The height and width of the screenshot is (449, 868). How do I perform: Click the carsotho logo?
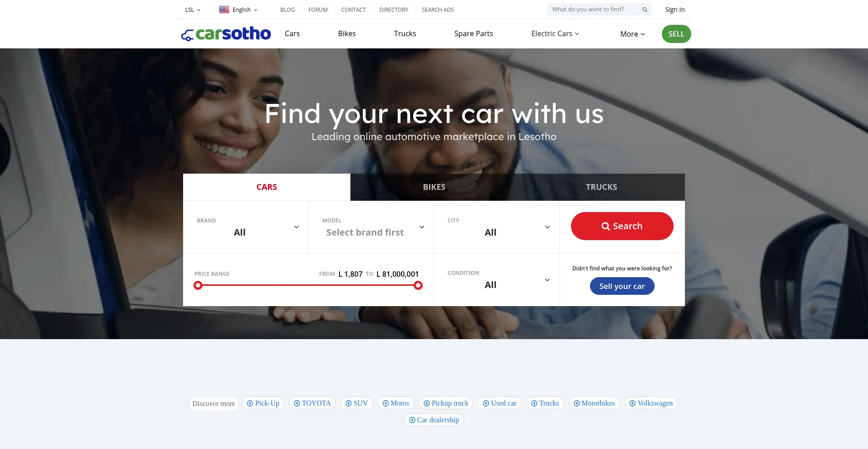point(226,33)
